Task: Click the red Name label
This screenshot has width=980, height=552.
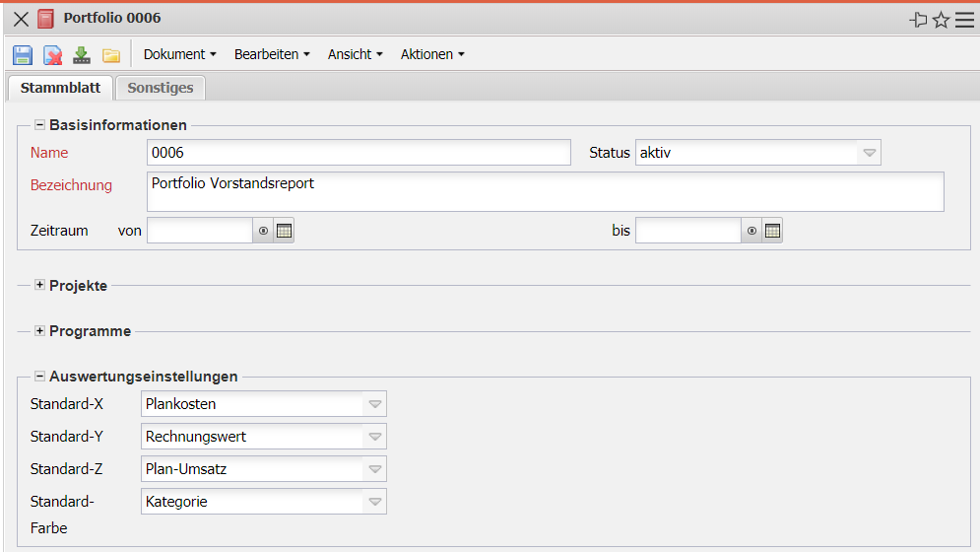Action: coord(49,153)
